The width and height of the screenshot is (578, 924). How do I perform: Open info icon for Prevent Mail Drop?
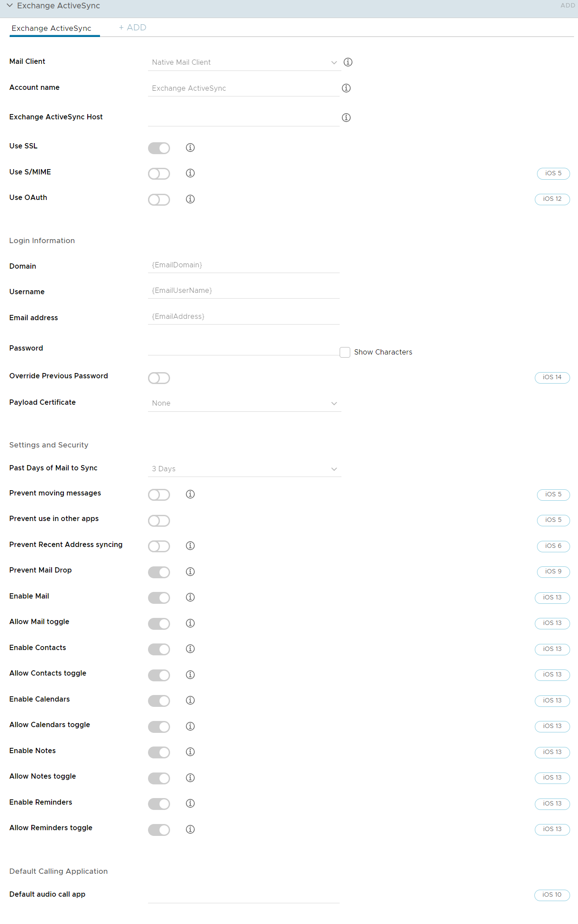pos(190,572)
